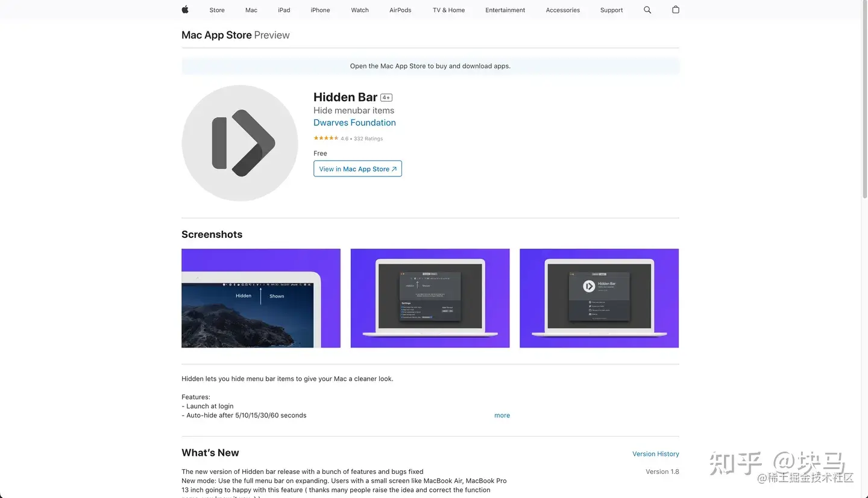Click the Screenshots heading
Screen dimensions: 868x498
212,235
